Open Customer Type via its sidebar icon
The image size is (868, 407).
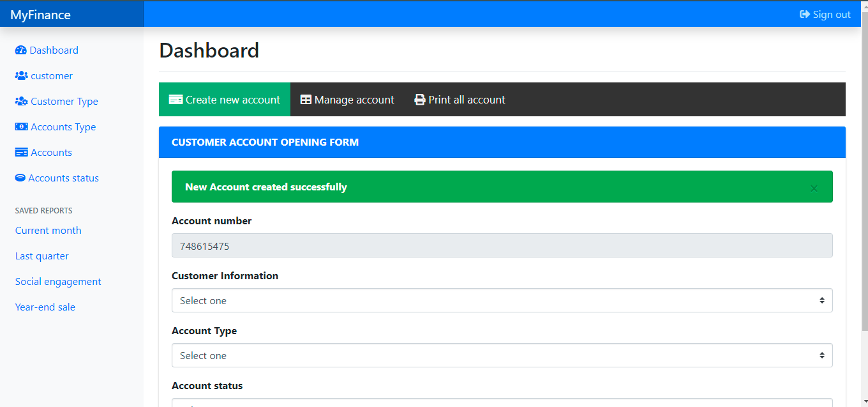(x=20, y=101)
